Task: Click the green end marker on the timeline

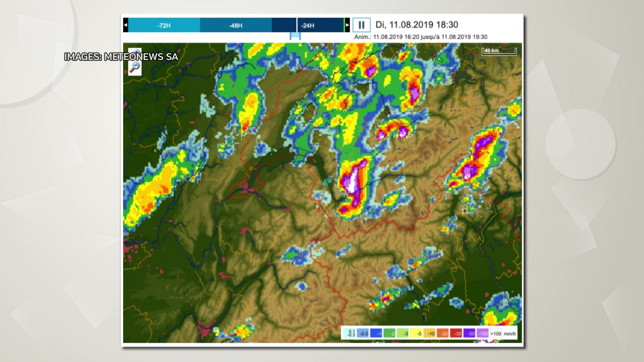Action: (x=344, y=25)
